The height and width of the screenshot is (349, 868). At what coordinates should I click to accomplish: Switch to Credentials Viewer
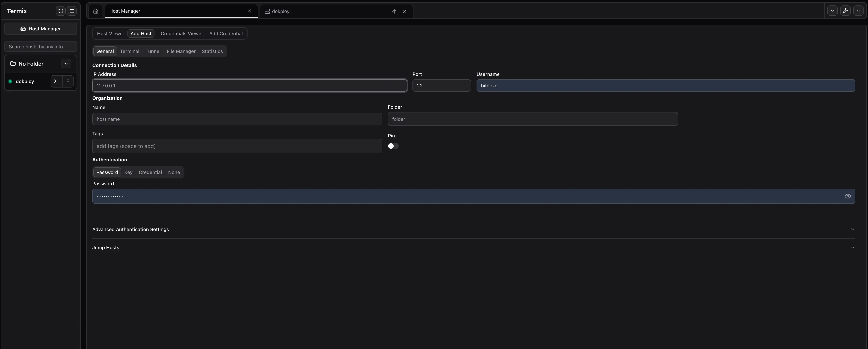tap(182, 33)
